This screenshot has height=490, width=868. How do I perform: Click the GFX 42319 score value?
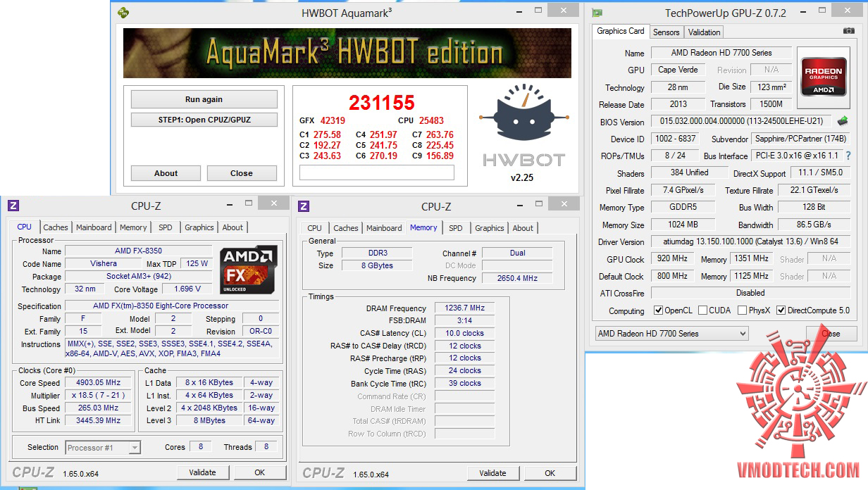[x=333, y=120]
